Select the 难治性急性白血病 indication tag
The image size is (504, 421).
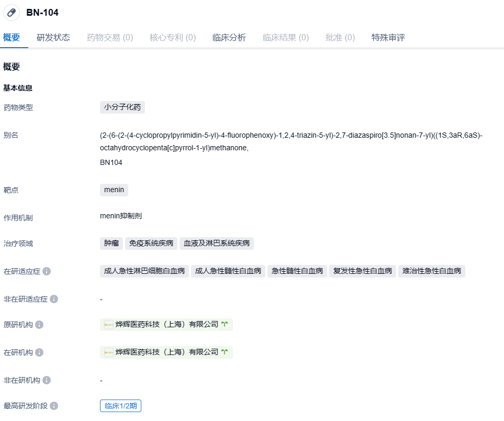(431, 271)
